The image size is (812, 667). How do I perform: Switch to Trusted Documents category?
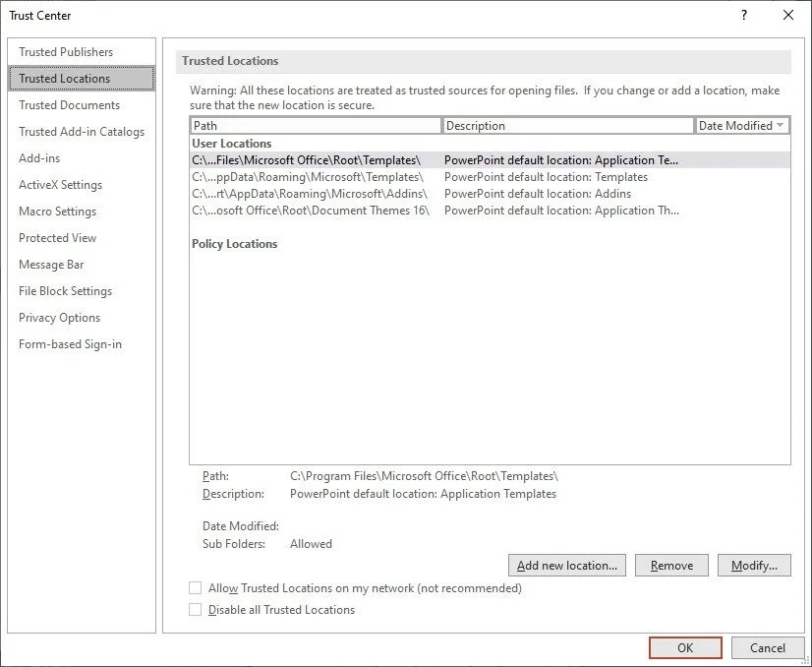pos(69,105)
